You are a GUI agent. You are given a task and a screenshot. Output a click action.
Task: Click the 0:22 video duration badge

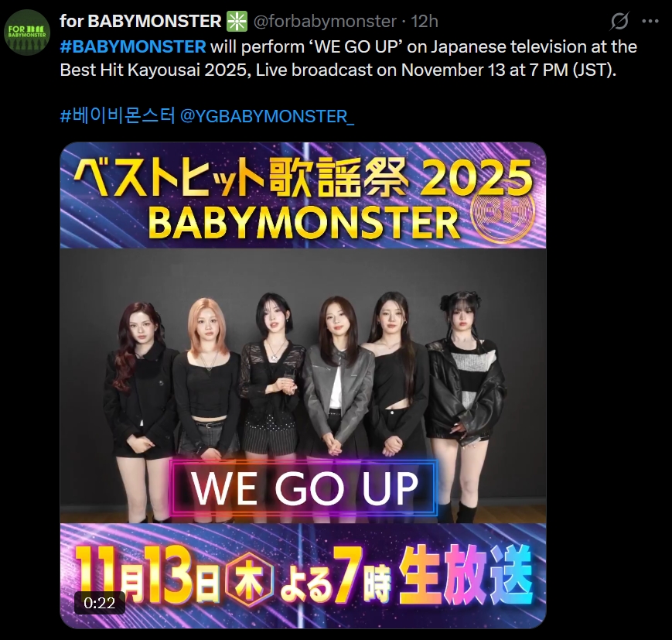point(100,603)
